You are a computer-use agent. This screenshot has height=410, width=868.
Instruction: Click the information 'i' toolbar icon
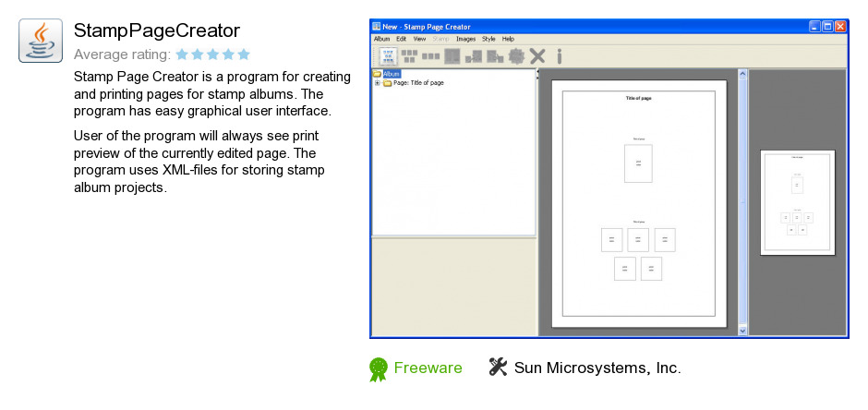pyautogui.click(x=559, y=56)
